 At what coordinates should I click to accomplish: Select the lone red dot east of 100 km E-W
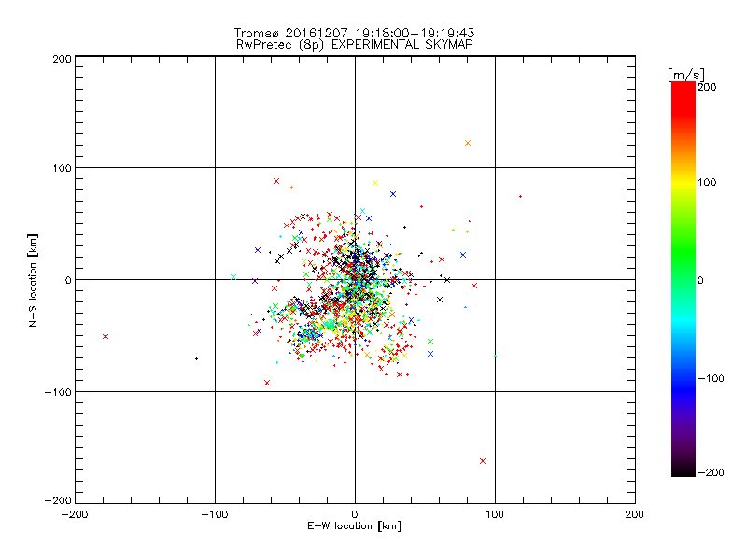(521, 196)
